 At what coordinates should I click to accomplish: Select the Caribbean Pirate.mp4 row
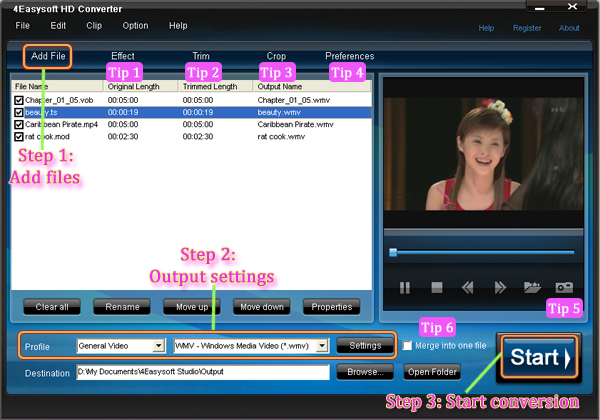(x=191, y=125)
